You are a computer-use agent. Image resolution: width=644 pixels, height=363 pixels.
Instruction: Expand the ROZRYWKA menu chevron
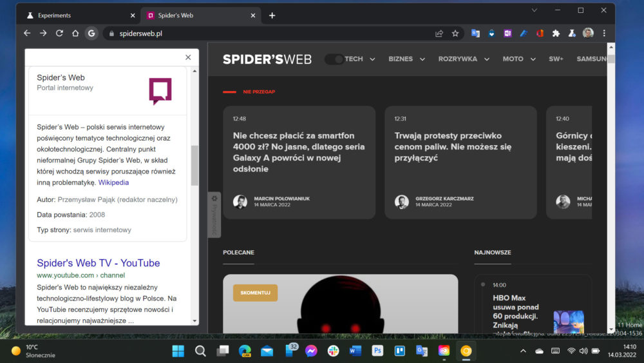click(x=487, y=59)
